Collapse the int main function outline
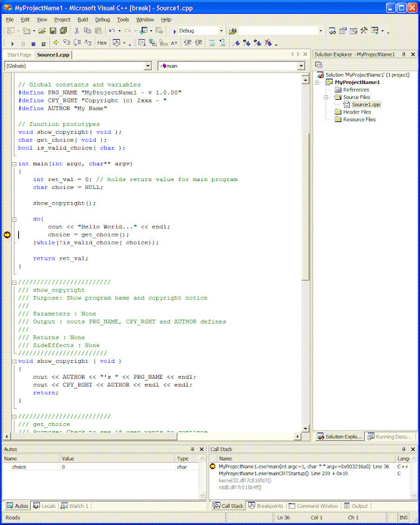Image resolution: width=420 pixels, height=525 pixels. (x=14, y=164)
